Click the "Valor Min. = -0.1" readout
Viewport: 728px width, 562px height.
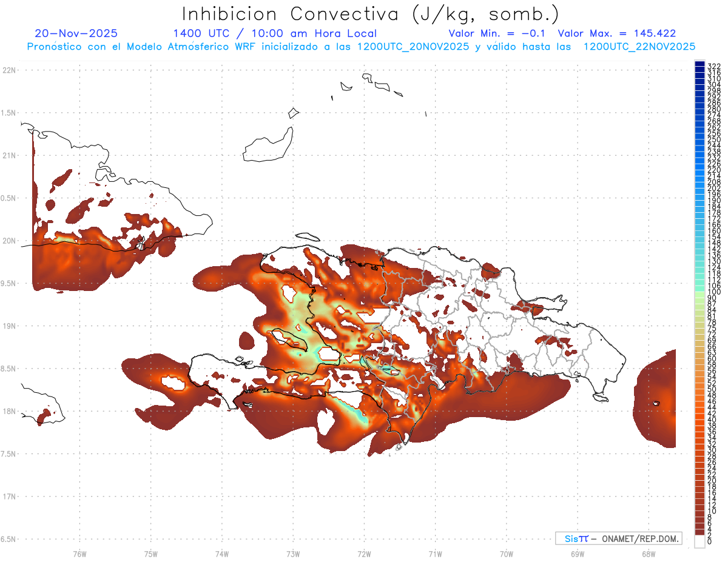pos(497,33)
